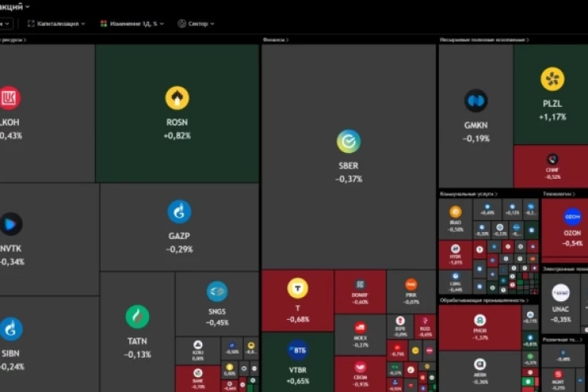
Task: Click the Tatneft TATN green logo
Action: coord(137,317)
